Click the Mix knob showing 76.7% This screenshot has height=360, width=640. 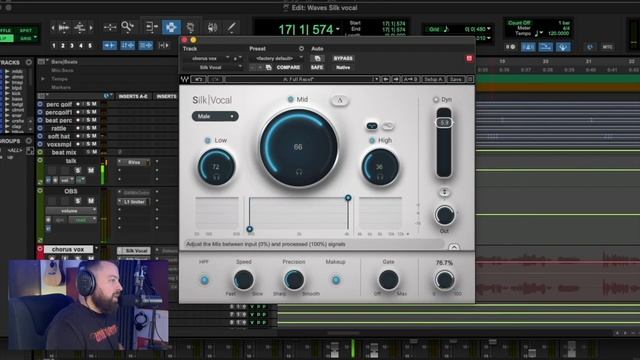444,280
